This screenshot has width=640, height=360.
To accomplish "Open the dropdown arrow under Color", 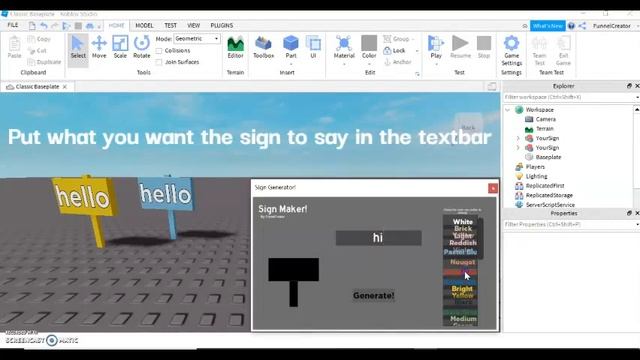I will click(x=369, y=64).
